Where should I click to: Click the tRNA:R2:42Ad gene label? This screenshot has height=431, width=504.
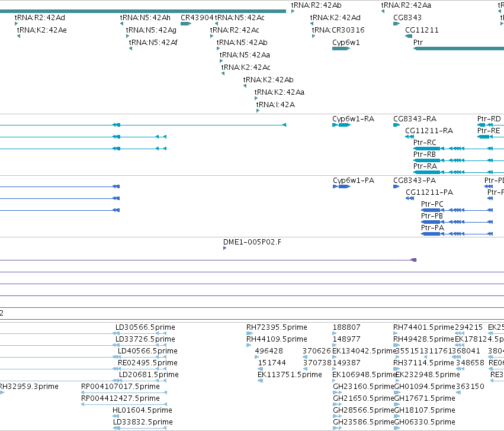pos(40,18)
